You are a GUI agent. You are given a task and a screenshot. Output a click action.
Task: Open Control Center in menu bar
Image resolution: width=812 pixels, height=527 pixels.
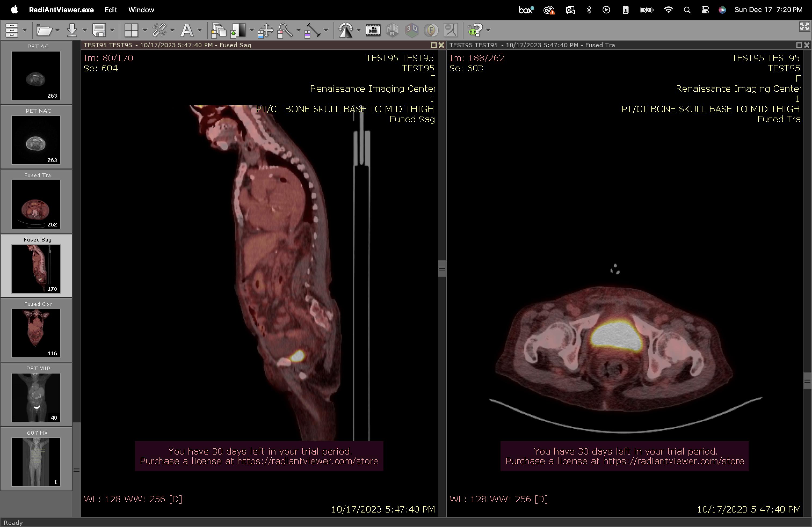tap(705, 10)
